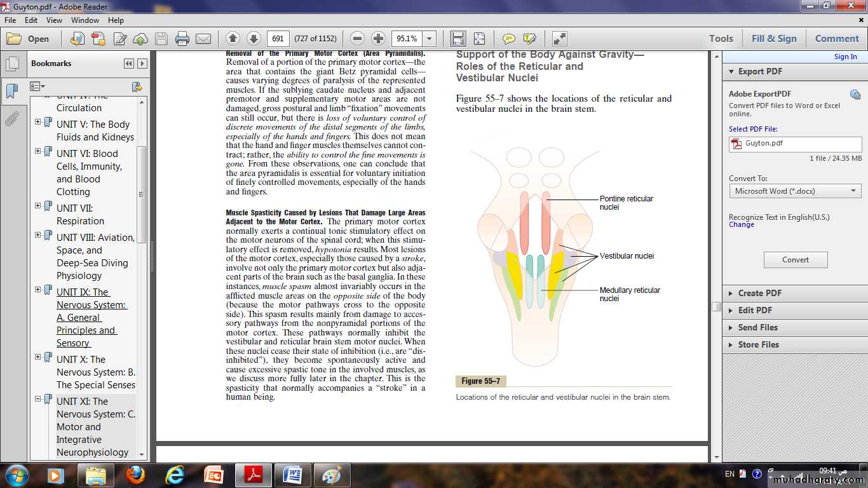Toggle read mode with the expand arrows icon
Image resolution: width=868 pixels, height=488 pixels.
click(559, 39)
